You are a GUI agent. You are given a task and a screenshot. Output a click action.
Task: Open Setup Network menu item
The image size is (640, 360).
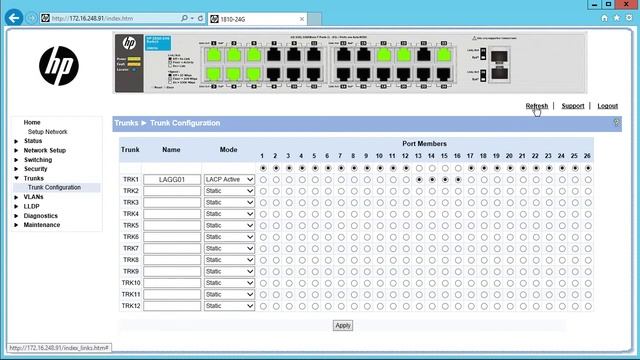coord(47,132)
